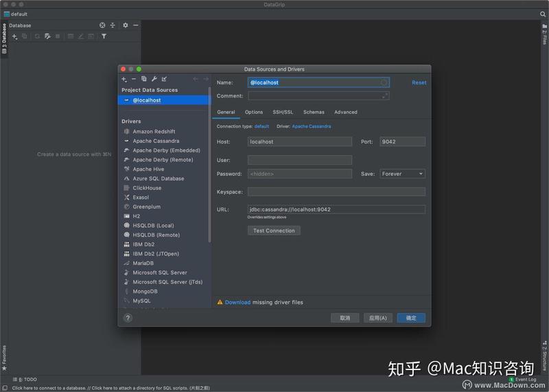
Task: Click the Test Connection button
Action: pyautogui.click(x=274, y=231)
